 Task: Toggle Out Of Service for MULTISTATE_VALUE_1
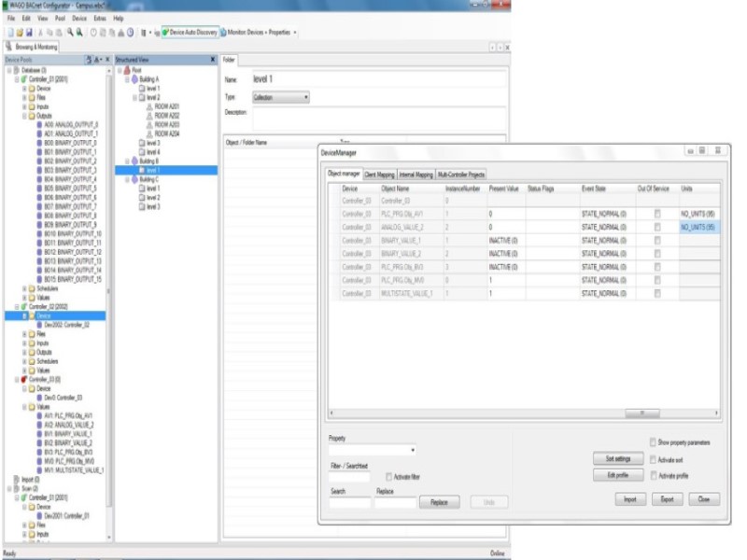coord(657,294)
